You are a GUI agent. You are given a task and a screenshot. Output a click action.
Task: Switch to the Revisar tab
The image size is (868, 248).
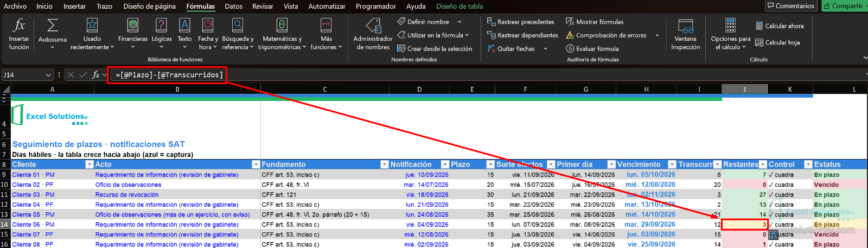(x=263, y=6)
